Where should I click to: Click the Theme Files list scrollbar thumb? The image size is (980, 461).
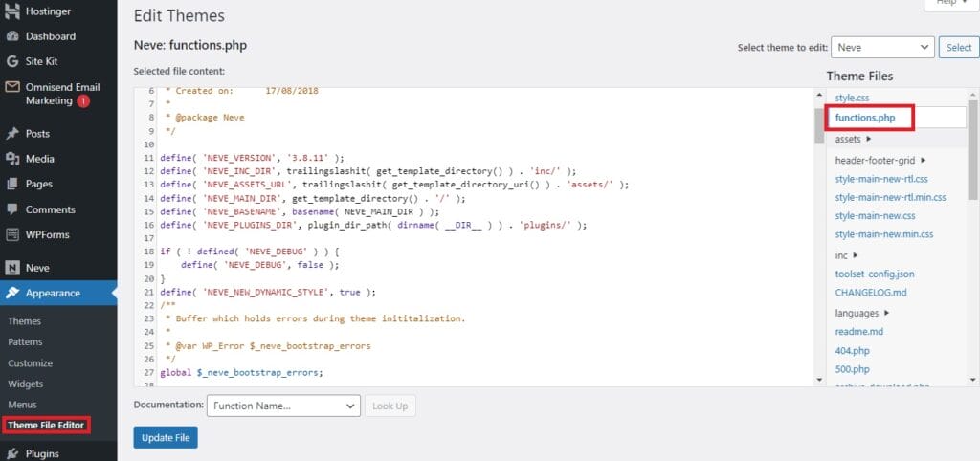pyautogui.click(x=973, y=150)
